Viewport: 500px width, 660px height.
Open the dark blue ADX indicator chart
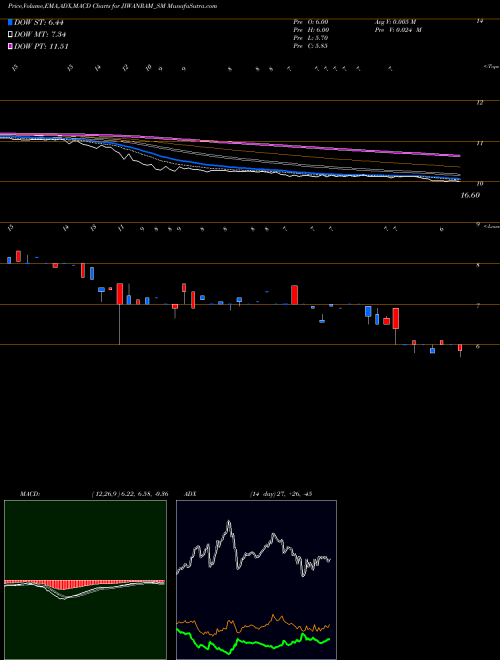click(x=256, y=580)
